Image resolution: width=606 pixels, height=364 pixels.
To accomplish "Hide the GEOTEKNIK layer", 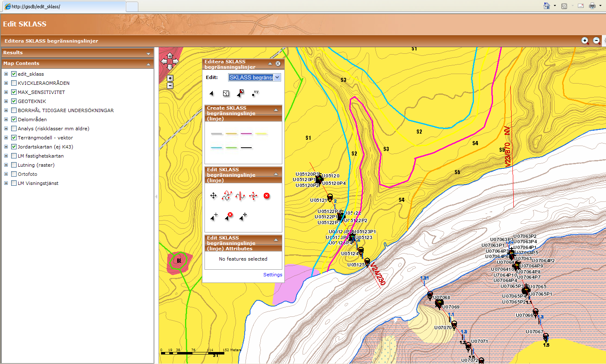I will [14, 101].
